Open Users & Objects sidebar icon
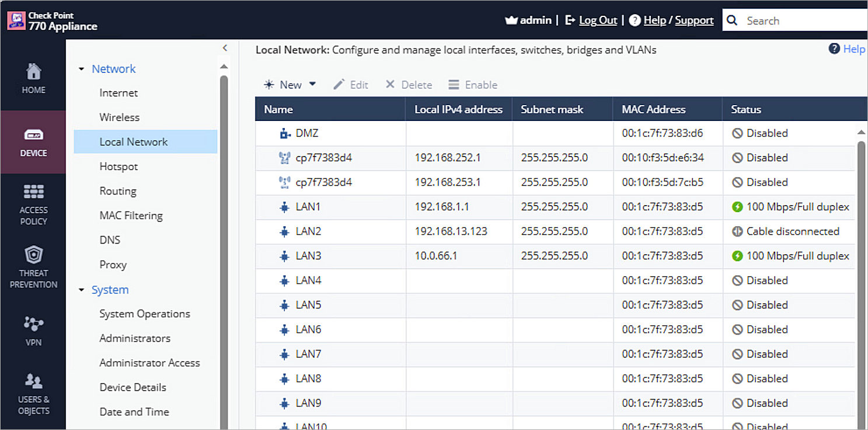868x430 pixels. coord(33,382)
